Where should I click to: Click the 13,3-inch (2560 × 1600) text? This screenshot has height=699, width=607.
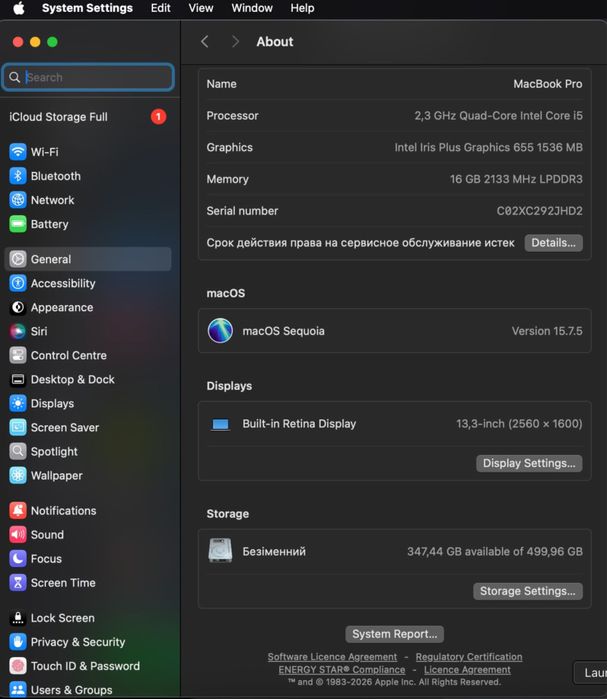[519, 424]
